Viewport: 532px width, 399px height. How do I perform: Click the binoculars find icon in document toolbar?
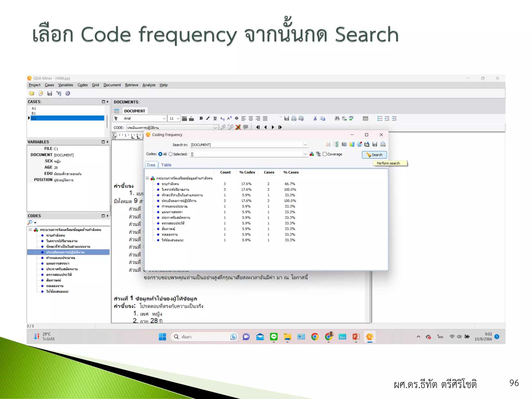click(337, 118)
